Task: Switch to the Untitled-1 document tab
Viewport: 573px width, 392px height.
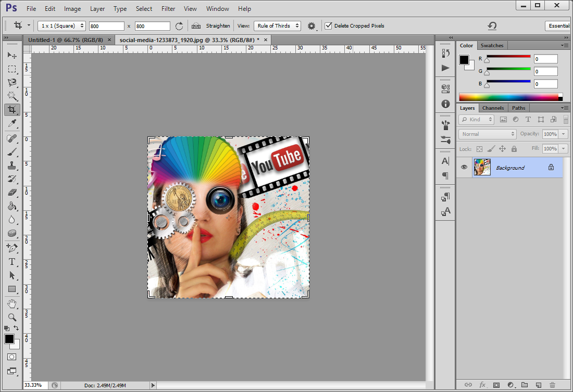Action: click(66, 40)
